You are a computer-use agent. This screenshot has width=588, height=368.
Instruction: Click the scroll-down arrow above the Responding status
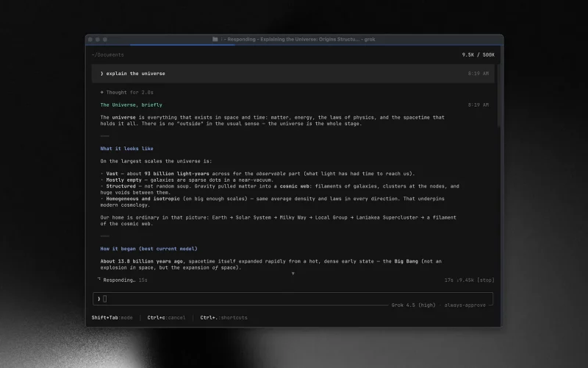coord(293,273)
